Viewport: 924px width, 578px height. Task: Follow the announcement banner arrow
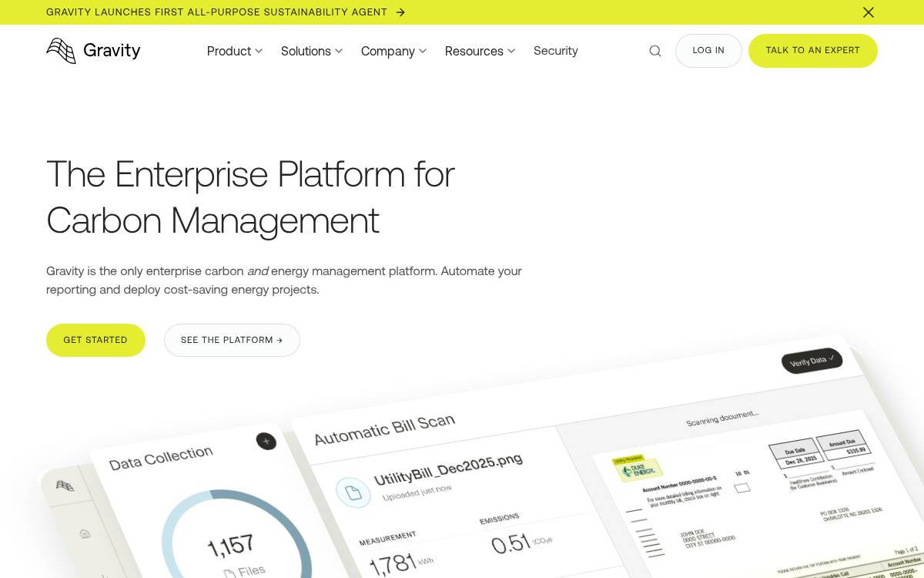coord(400,12)
